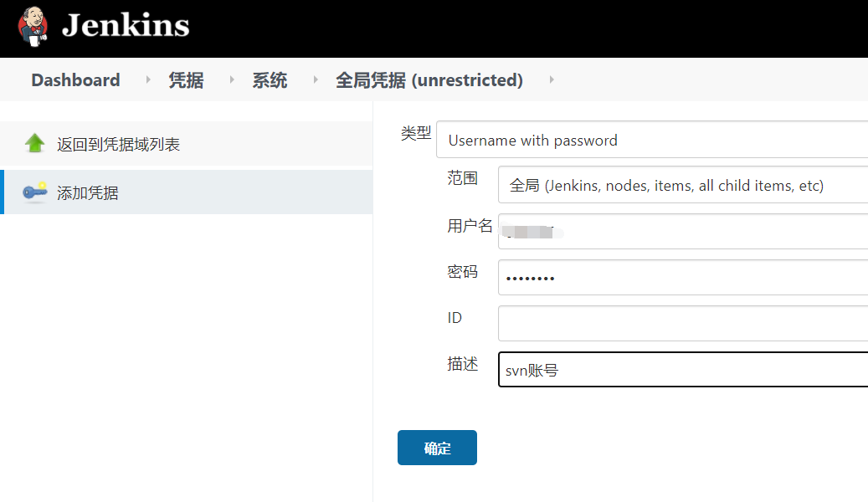Viewport: 868px width, 502px height.
Task: Focus the empty ID input field
Action: (x=683, y=323)
